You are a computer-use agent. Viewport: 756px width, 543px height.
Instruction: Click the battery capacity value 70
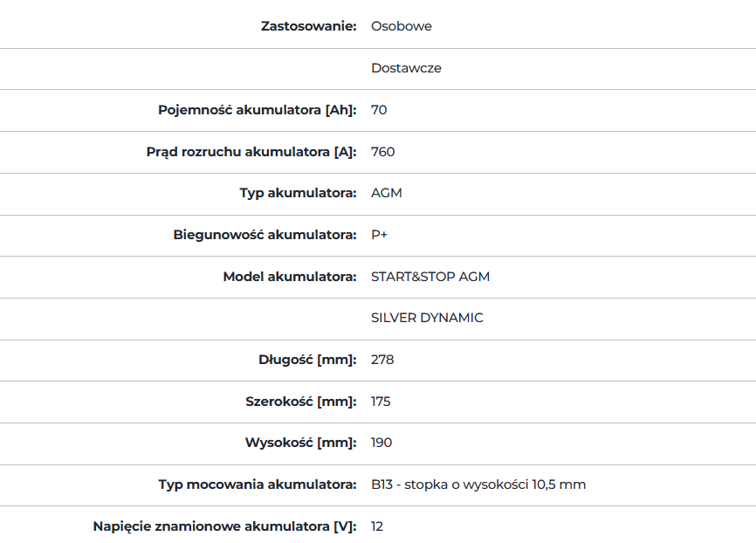click(379, 110)
